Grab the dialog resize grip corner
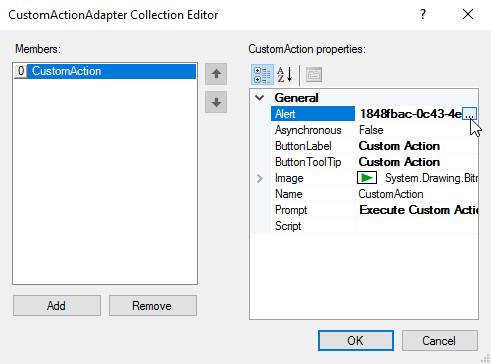491x364 pixels. coord(485,358)
